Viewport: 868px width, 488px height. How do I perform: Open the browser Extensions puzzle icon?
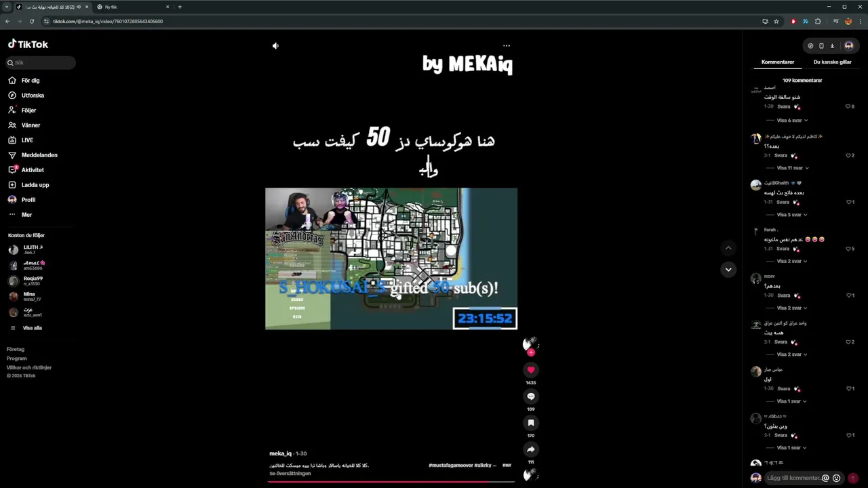(818, 21)
